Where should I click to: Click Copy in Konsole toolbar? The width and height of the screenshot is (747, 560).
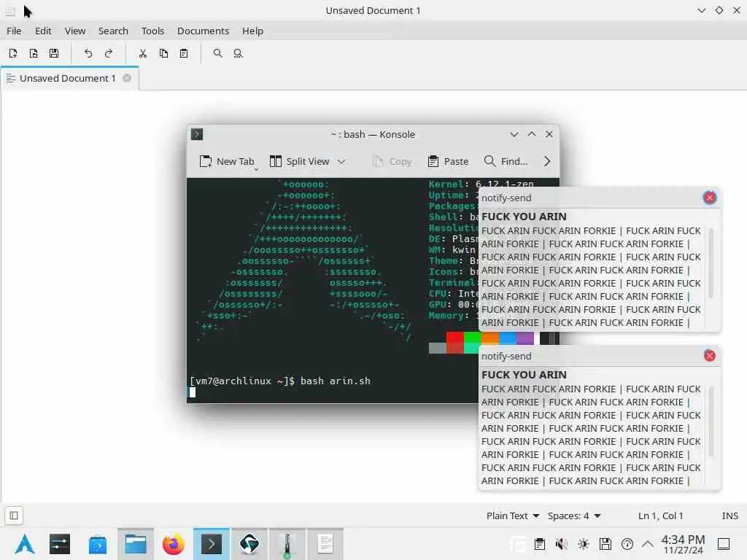click(x=392, y=161)
